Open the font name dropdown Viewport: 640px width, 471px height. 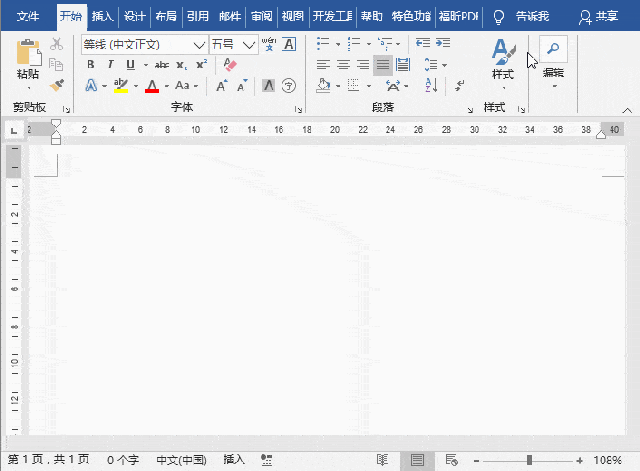pyautogui.click(x=199, y=44)
